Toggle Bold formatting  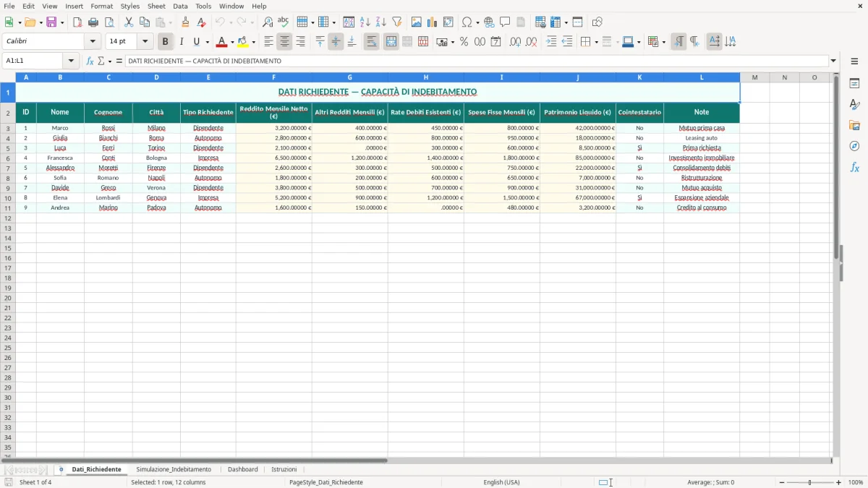click(165, 42)
